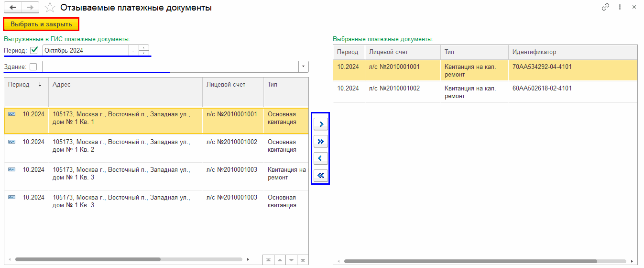Remove all documents with double left arrow
644x268 pixels.
click(x=320, y=175)
